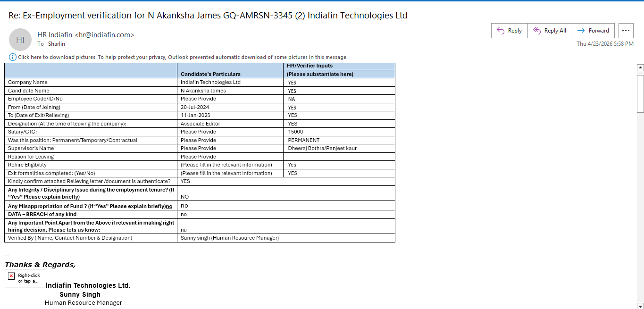Click the HI sender avatar circle

[x=20, y=40]
